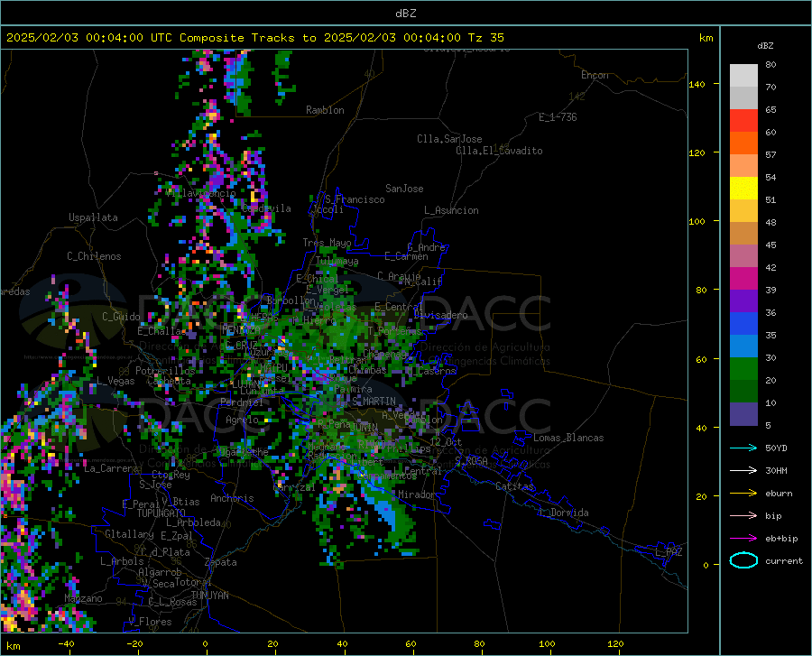
Task: Click the L_Dormida map label
Action: pyautogui.click(x=563, y=513)
